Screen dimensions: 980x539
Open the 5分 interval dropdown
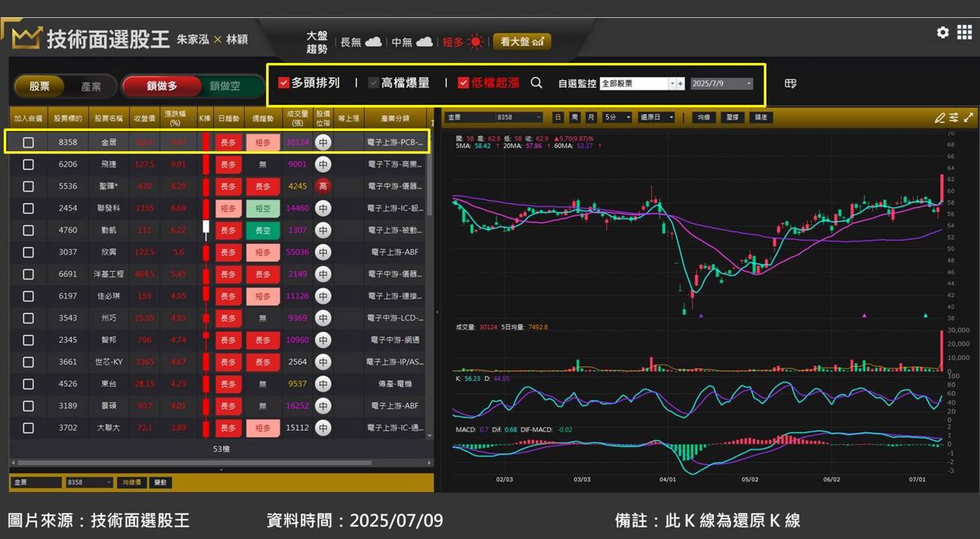[618, 118]
